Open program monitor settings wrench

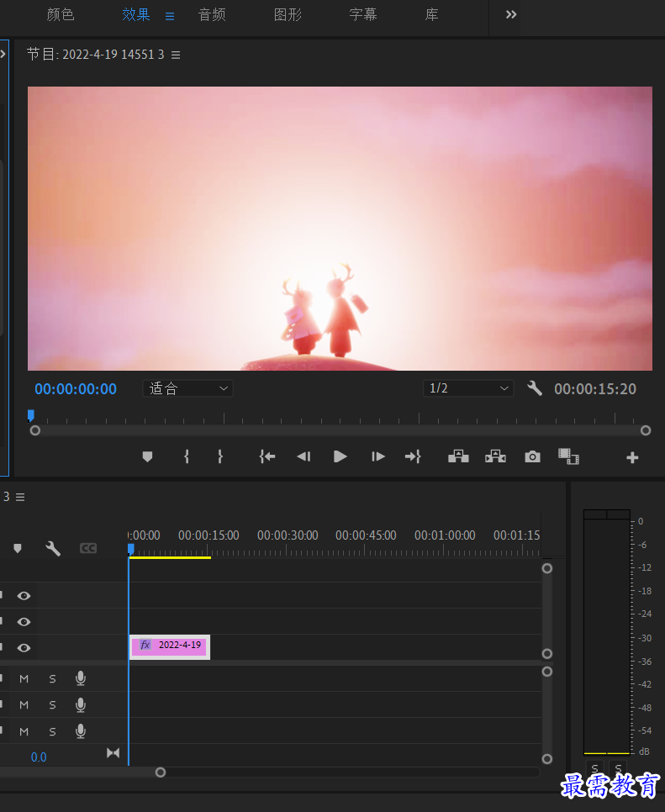535,388
